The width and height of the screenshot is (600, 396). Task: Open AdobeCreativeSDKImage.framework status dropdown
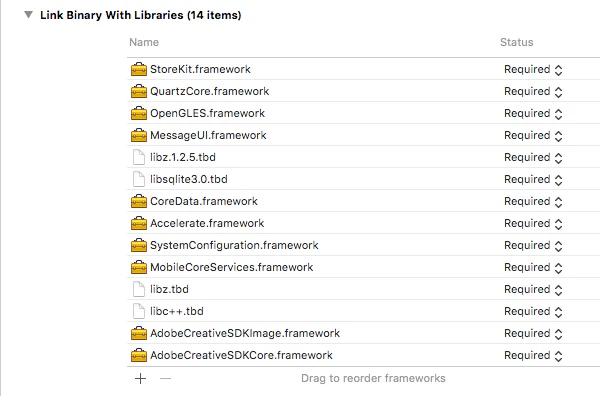pyautogui.click(x=533, y=334)
